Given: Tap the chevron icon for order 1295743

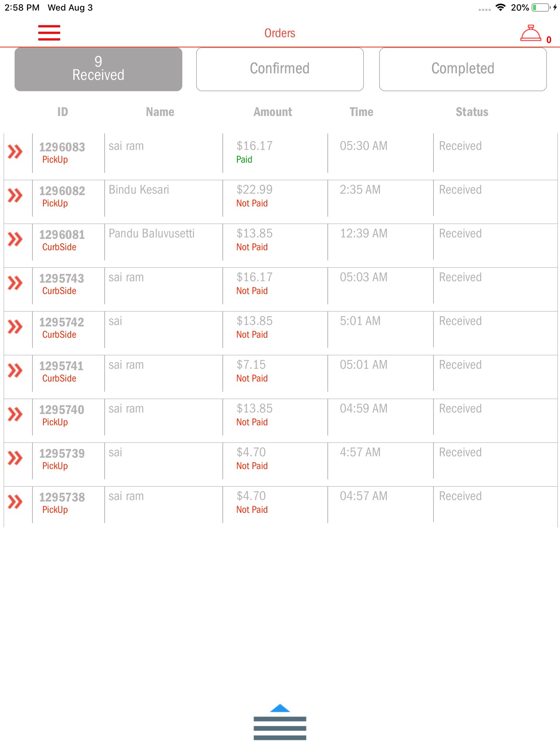Looking at the screenshot, I should click(x=15, y=283).
